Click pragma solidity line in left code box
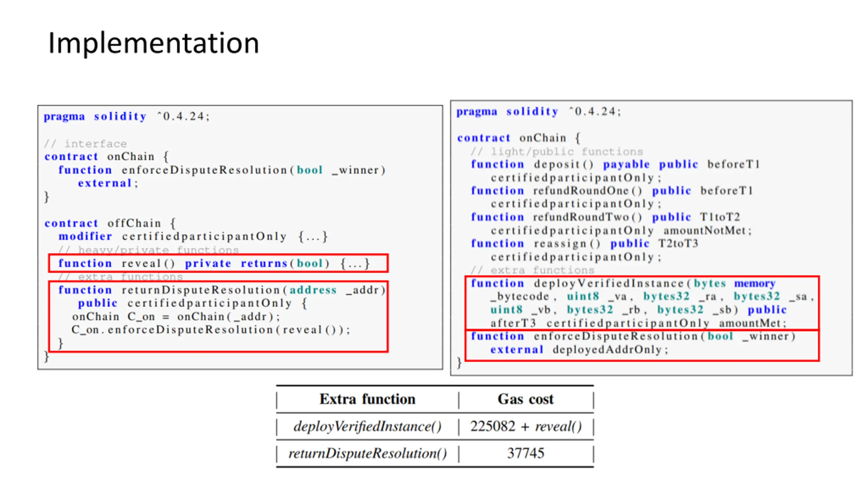 pyautogui.click(x=127, y=116)
